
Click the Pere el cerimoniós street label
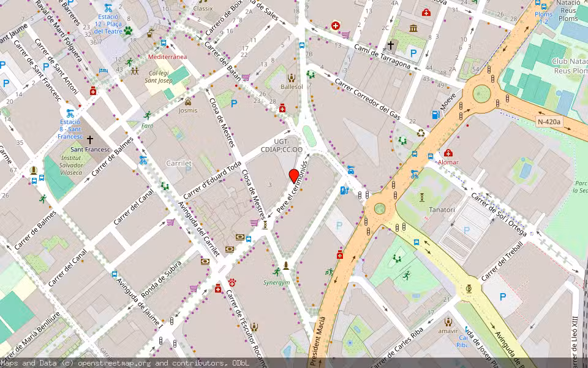[x=292, y=188]
